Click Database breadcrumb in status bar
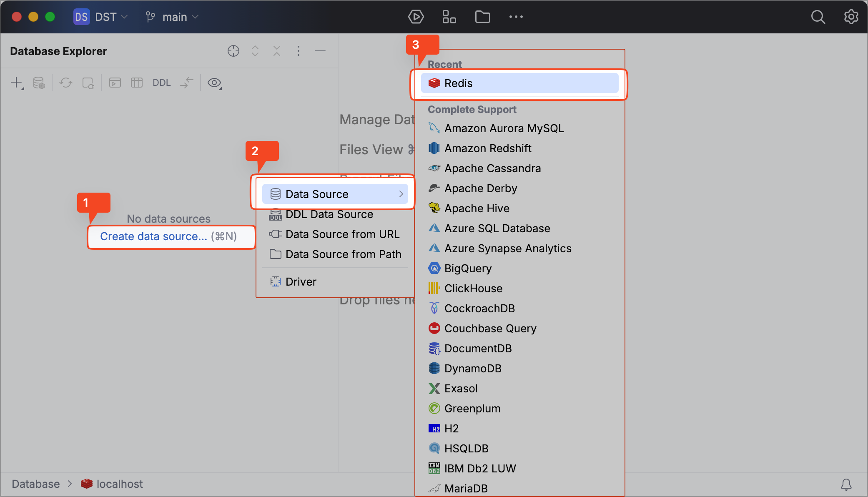Viewport: 868px width, 497px height. coord(36,484)
